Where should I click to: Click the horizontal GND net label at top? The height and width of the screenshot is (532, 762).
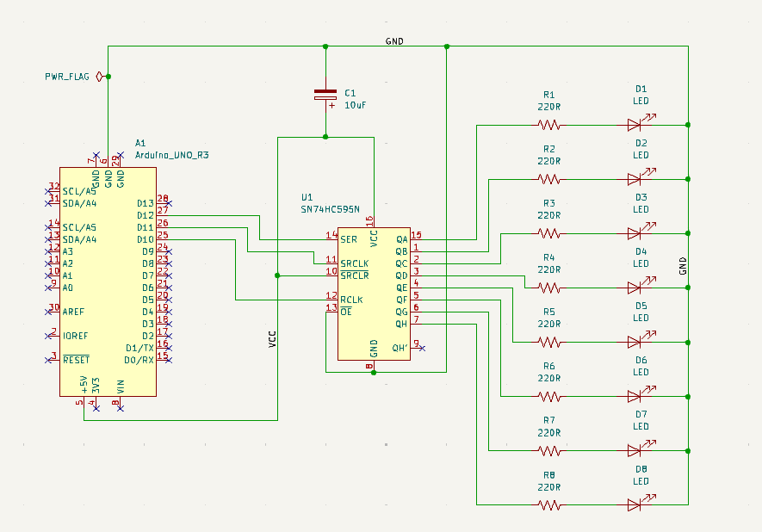[x=394, y=41]
